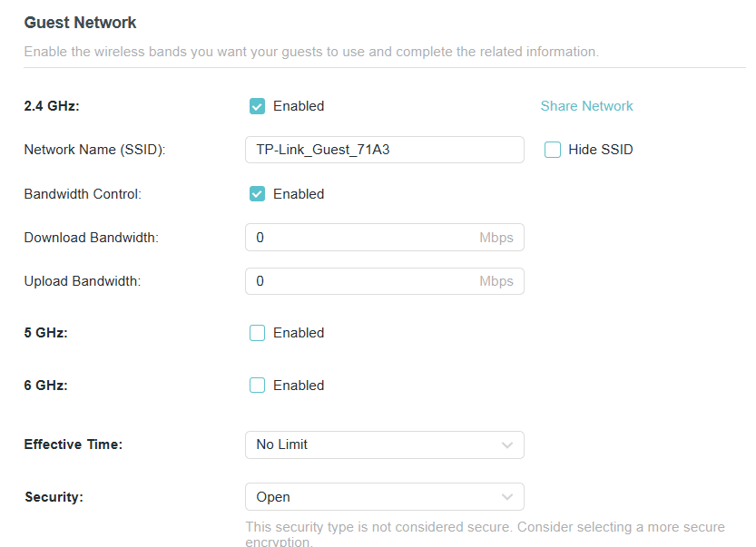
Task: Click the Download Bandwidth input box
Action: 363,237
